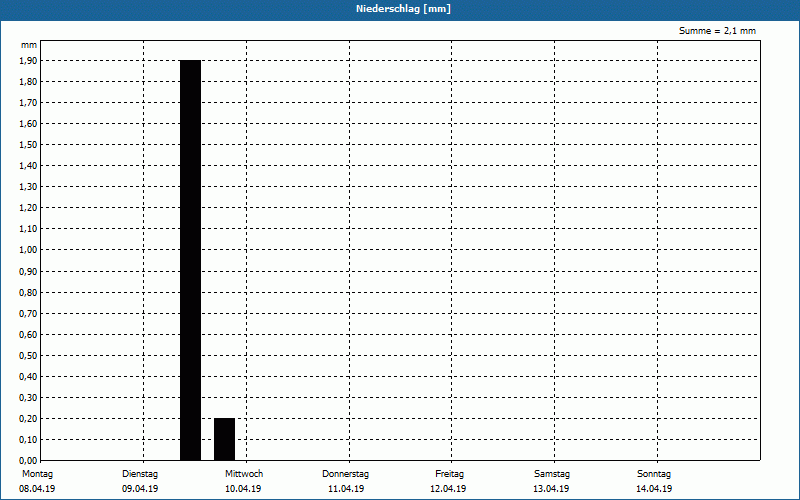Screen dimensions: 800x500
Task: Click the Sonntag day label
Action: pyautogui.click(x=654, y=474)
